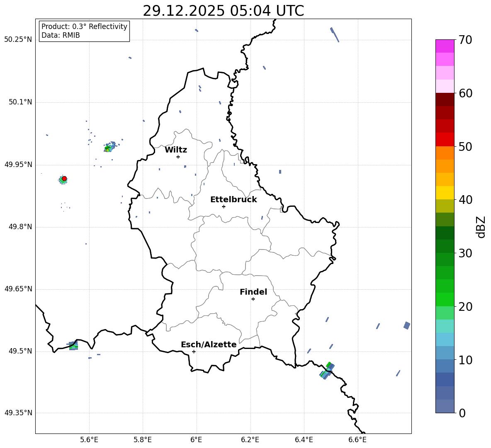This screenshot has width=491, height=448.
Task: Click the Findel station cross marker
Action: tap(253, 299)
